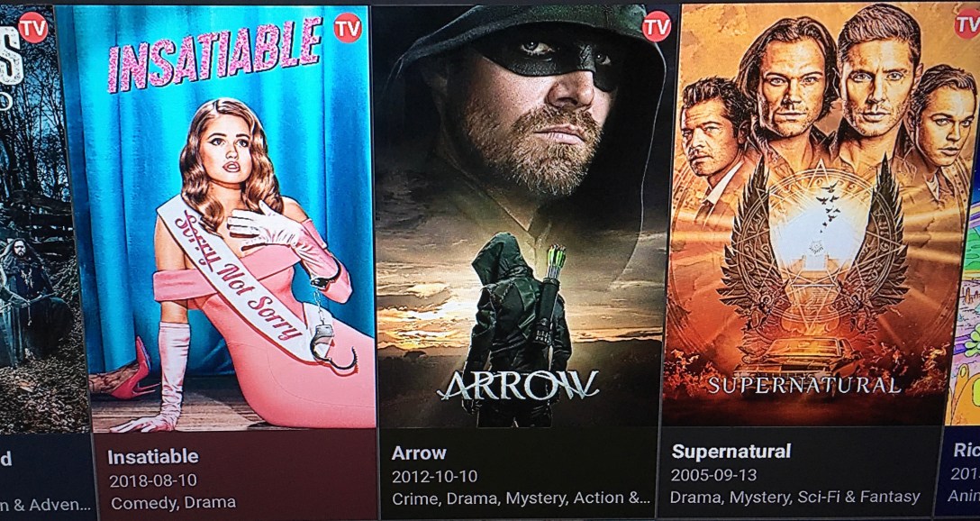Screen dimensions: 980x521
Task: Click the Arrow release date 2012-10-10
Action: click(434, 477)
